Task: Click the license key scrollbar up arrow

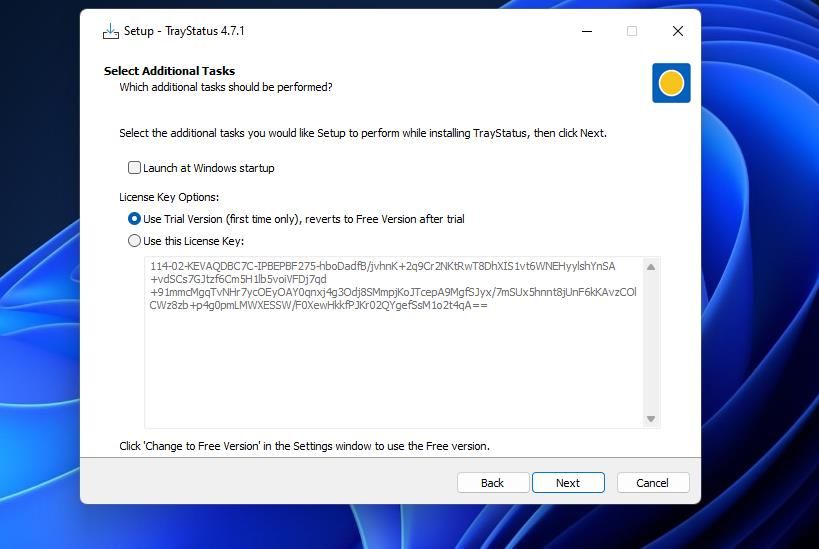Action: point(651,267)
